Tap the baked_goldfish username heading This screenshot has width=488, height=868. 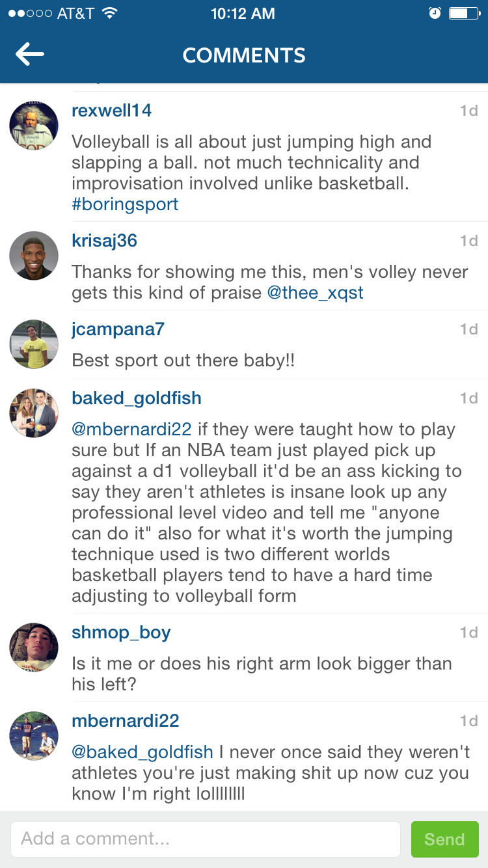[x=137, y=398]
